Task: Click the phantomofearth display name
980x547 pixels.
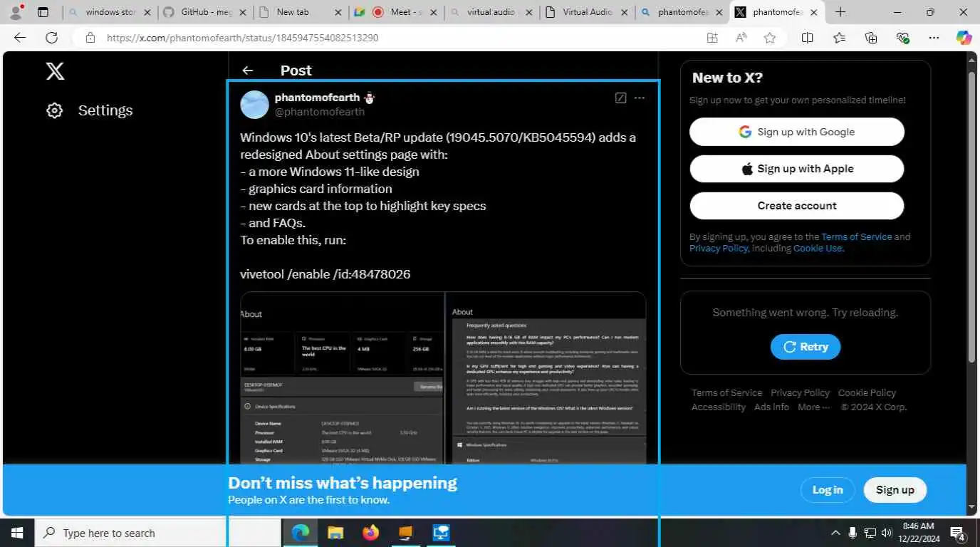Action: click(x=317, y=98)
